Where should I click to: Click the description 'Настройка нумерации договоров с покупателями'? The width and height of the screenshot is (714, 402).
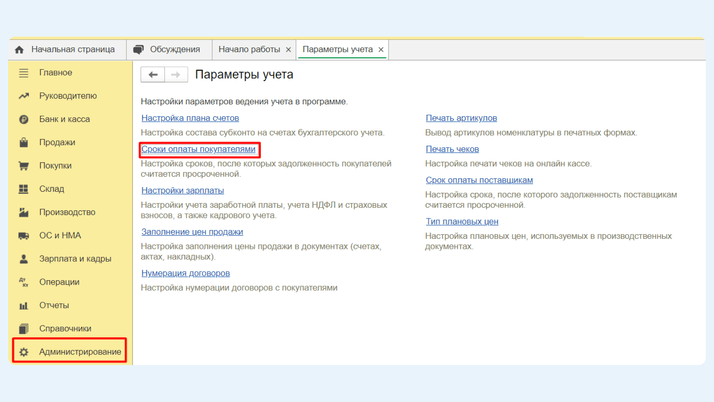[x=239, y=288]
